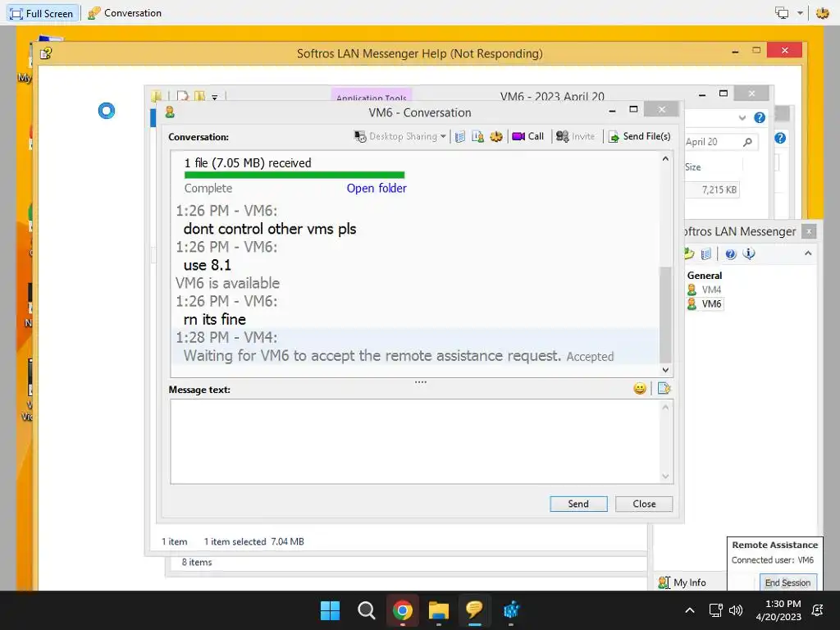Click the help question mark icon in Messenger toolbar

point(730,253)
